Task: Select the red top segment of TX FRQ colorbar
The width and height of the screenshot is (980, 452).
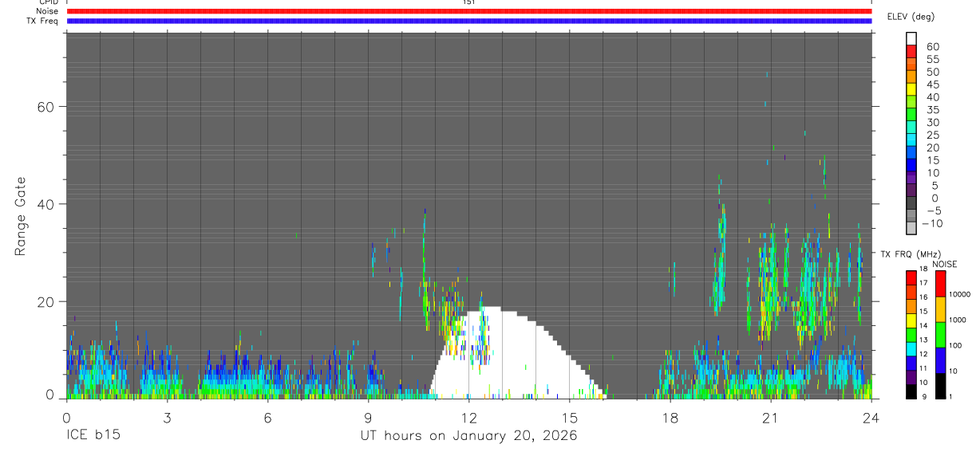Action: point(911,278)
